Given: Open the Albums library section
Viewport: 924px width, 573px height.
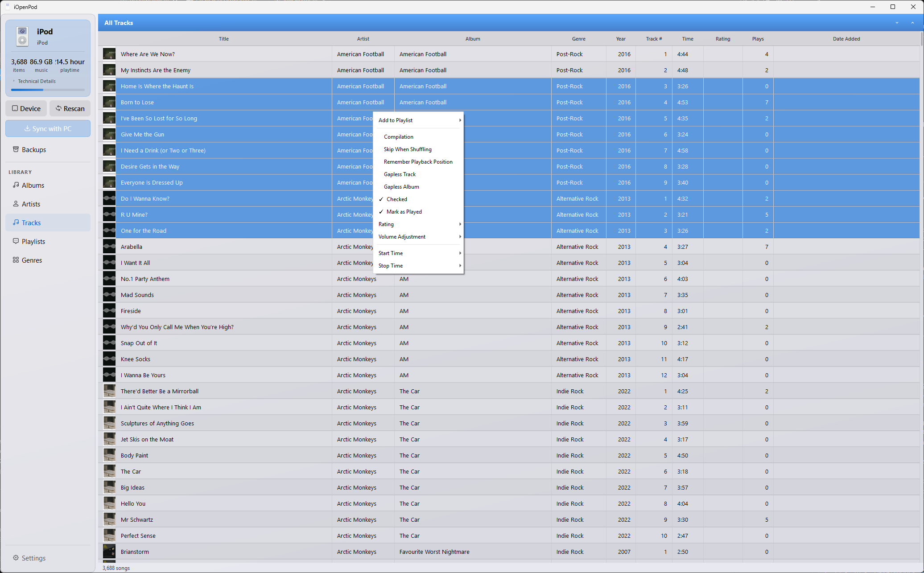Looking at the screenshot, I should [x=33, y=185].
